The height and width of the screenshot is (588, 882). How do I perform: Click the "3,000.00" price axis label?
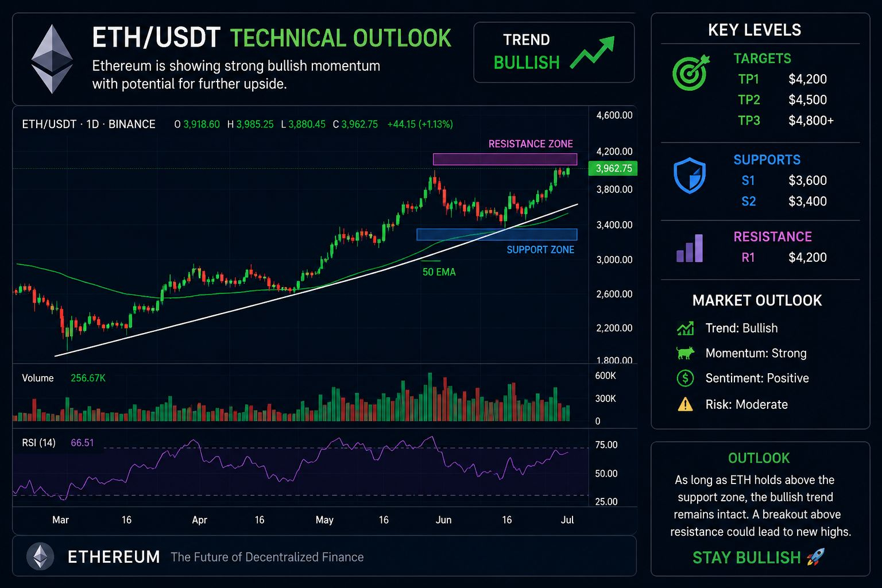pyautogui.click(x=614, y=260)
